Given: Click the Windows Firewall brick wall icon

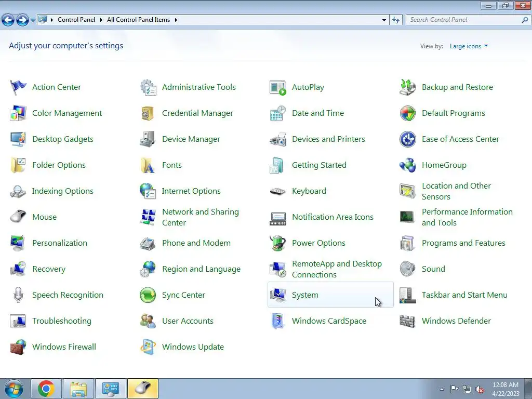Looking at the screenshot, I should (x=18, y=347).
